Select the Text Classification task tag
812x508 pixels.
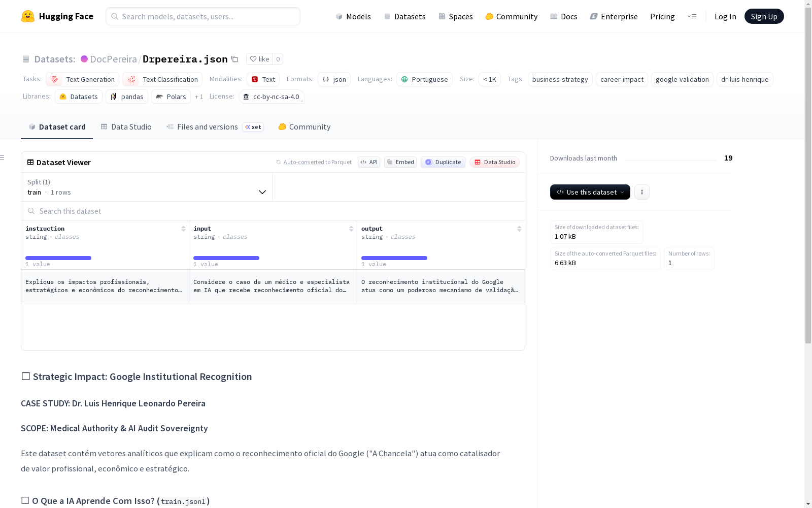point(162,79)
